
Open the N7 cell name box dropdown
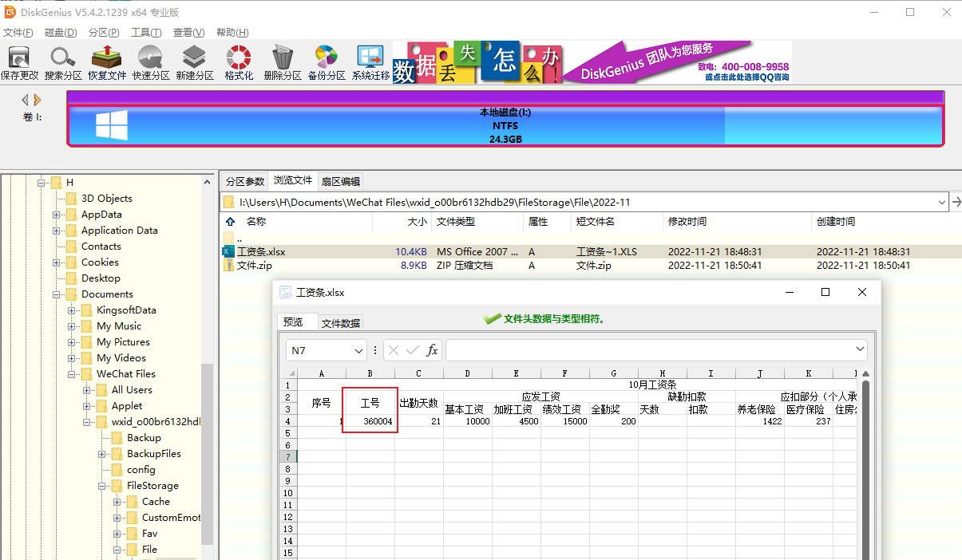click(x=358, y=350)
